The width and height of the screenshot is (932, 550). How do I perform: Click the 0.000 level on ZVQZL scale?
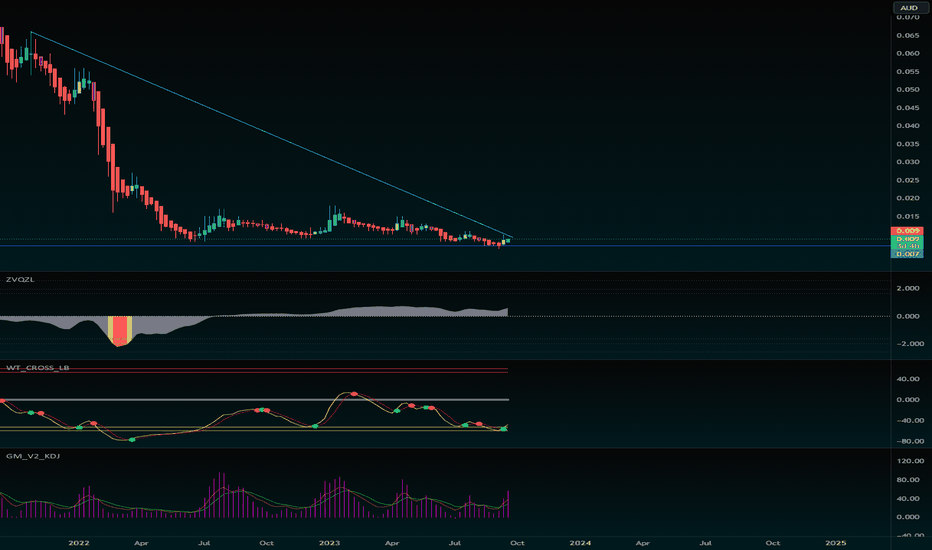tap(908, 316)
